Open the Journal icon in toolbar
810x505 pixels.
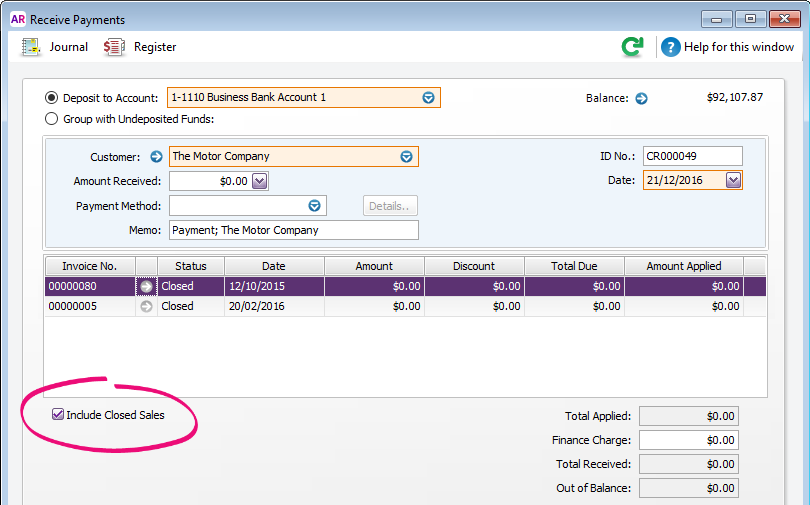point(31,47)
